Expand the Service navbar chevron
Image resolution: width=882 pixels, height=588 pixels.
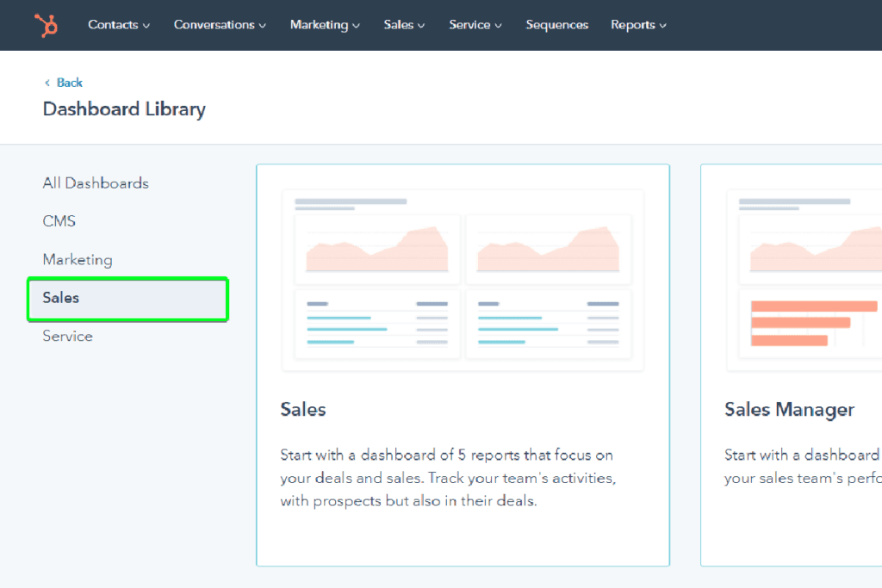(x=499, y=26)
